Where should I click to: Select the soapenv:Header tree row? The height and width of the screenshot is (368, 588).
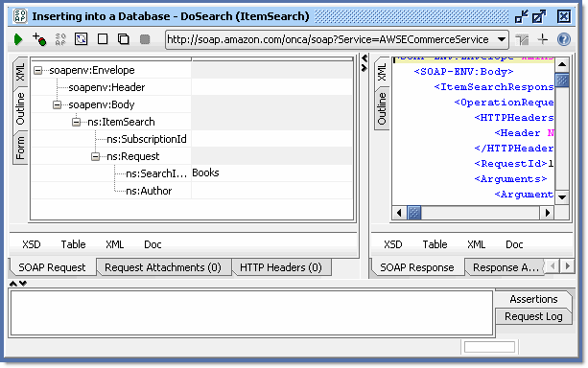(x=106, y=87)
